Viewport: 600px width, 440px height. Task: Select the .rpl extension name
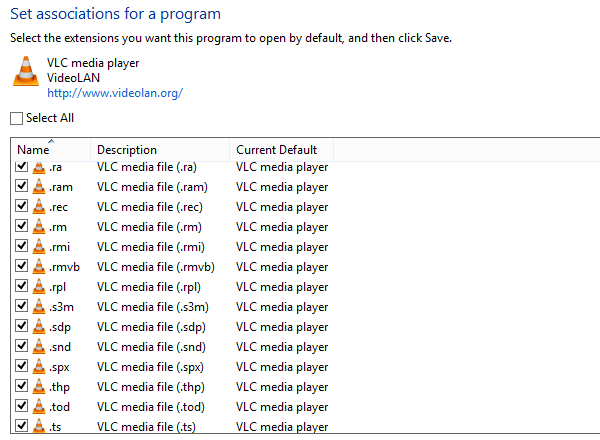click(x=57, y=287)
